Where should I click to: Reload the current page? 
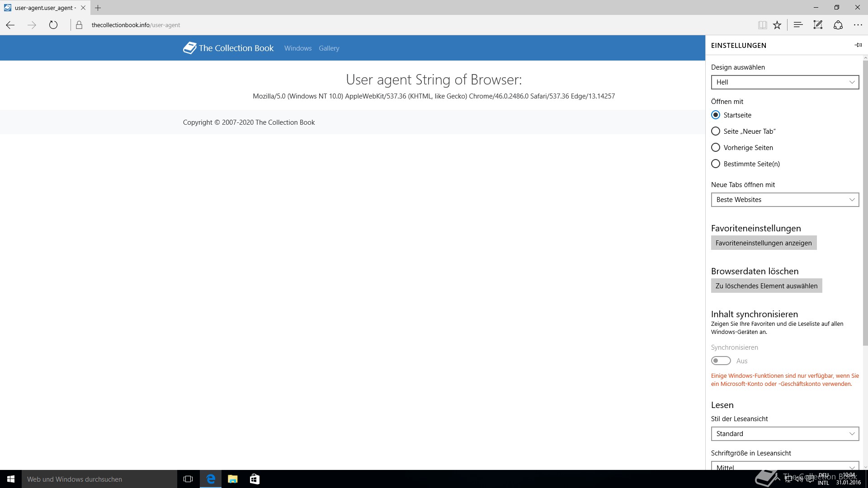point(53,25)
